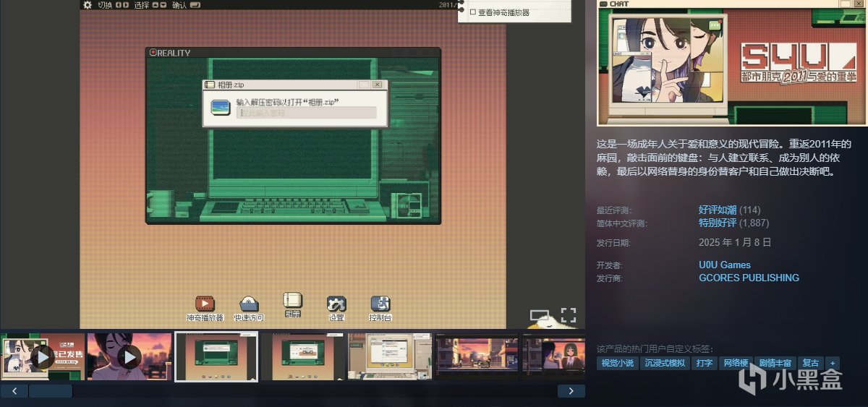This screenshot has height=407, width=868.
Task: Click the 特别好评 Chinese reviews link
Action: (718, 223)
